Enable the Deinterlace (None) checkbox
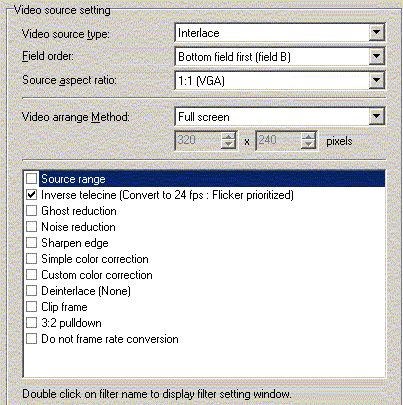The image size is (403, 405). pos(31,291)
